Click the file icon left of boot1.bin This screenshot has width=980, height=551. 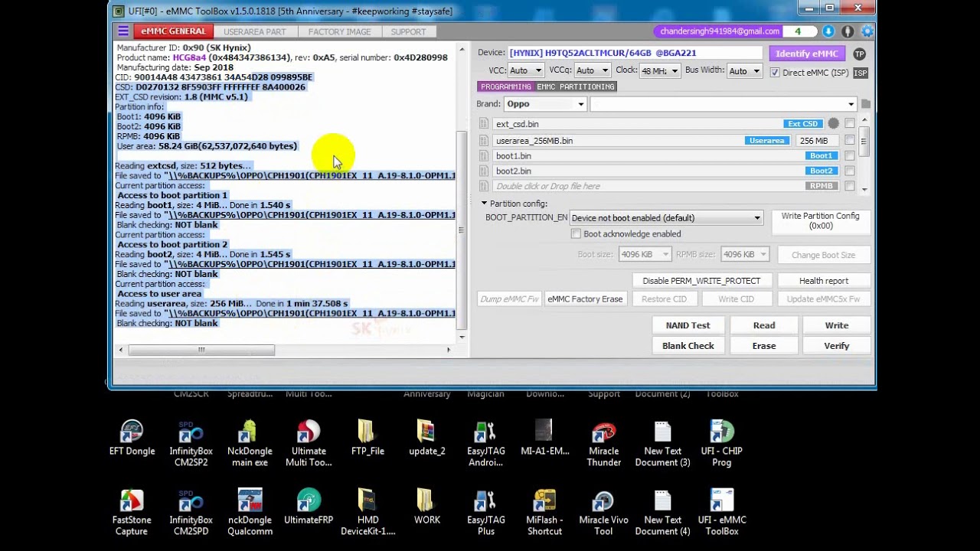click(484, 156)
